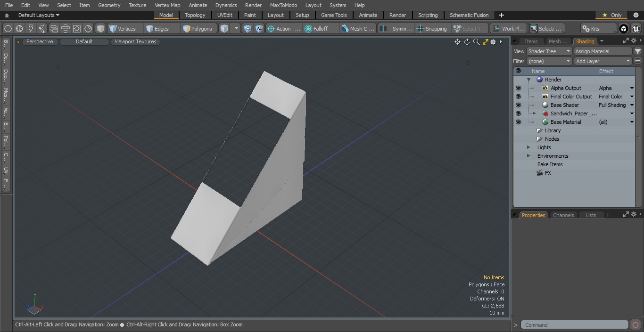Click the orange-faced cube item mode icon
Viewport: 644px width, 332px height.
[224, 29]
